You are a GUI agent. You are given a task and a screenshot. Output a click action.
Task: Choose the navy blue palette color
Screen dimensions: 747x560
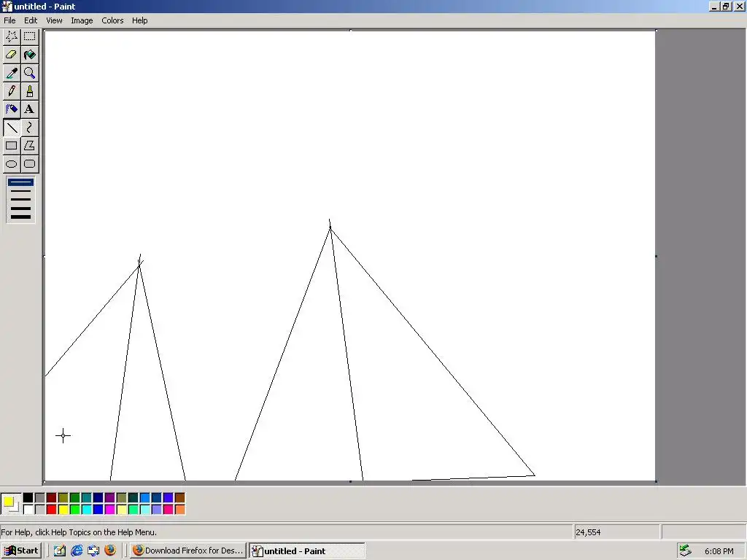98,498
